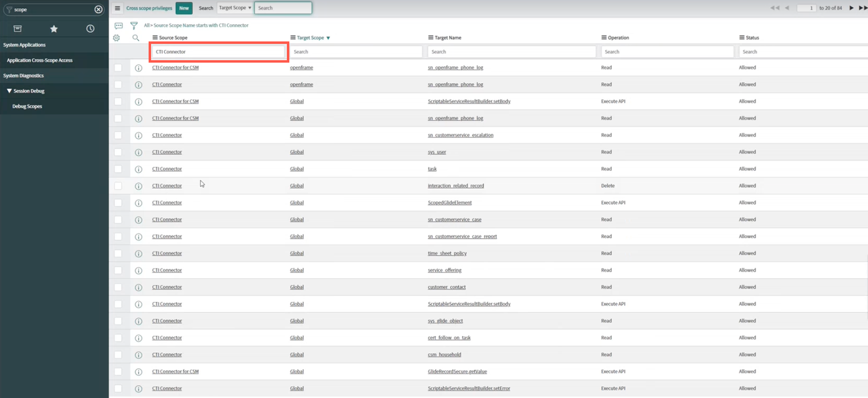
Task: Click the Target Scope column search box
Action: coord(356,52)
